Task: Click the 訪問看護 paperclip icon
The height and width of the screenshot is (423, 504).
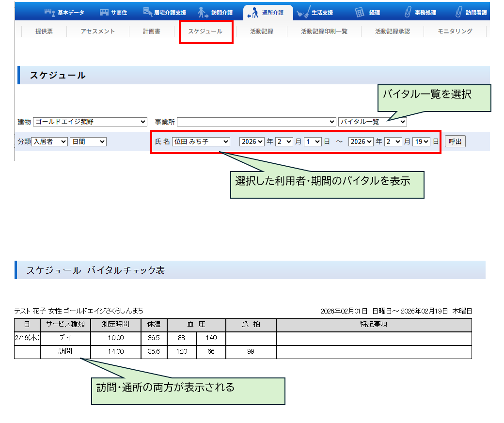Action: (458, 13)
